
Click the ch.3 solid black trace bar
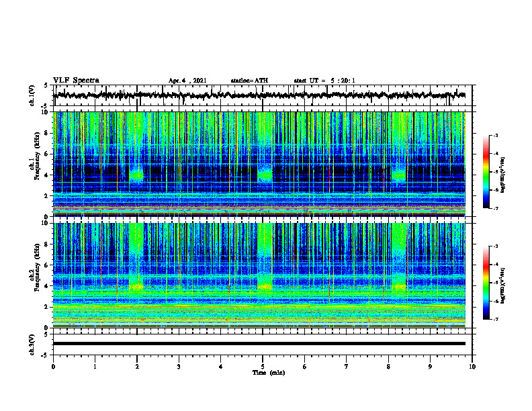tap(259, 344)
